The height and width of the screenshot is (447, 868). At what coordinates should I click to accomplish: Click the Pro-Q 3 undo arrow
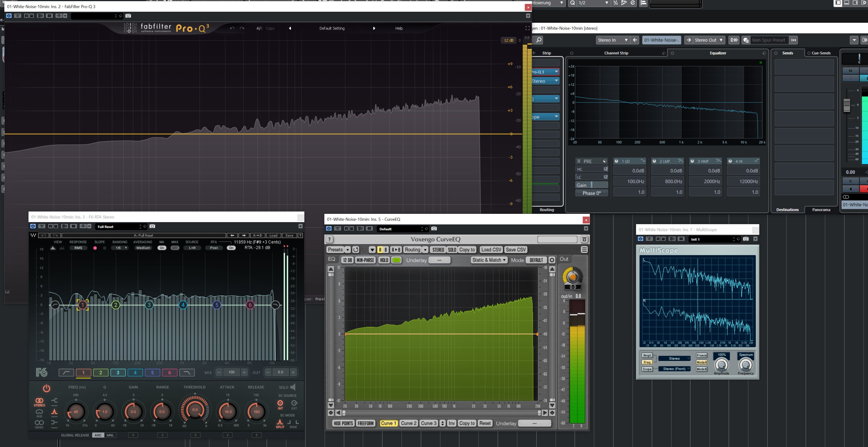coord(232,28)
